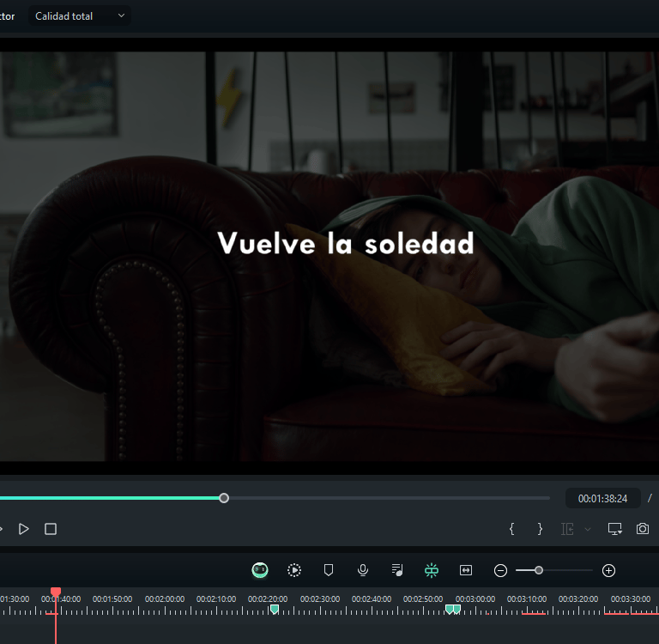Click the ruler label 00:03:10:00

(527, 598)
